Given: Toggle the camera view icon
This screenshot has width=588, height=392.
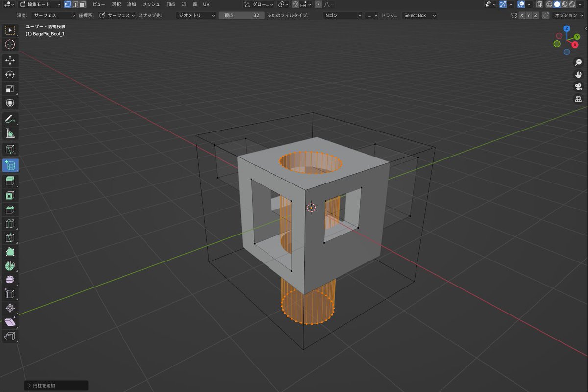Looking at the screenshot, I should (578, 87).
